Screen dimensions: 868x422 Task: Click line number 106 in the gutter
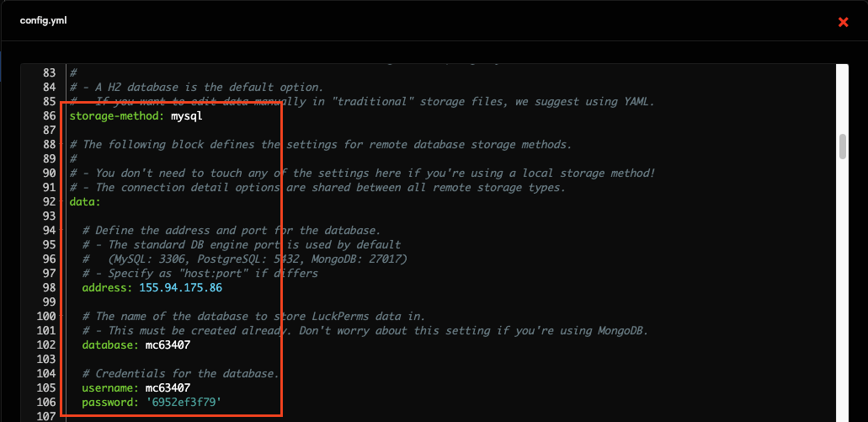point(46,403)
